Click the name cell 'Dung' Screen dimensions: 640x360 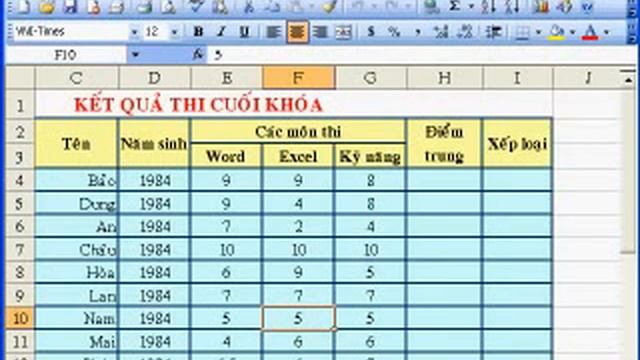point(76,203)
